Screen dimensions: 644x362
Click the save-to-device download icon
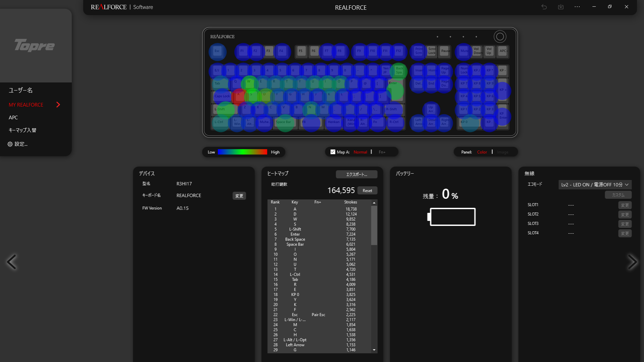coord(561,7)
